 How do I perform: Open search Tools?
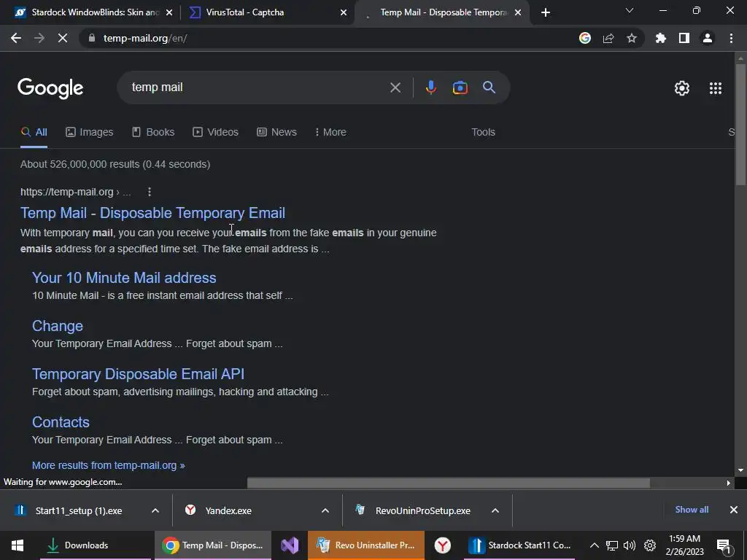pos(483,132)
